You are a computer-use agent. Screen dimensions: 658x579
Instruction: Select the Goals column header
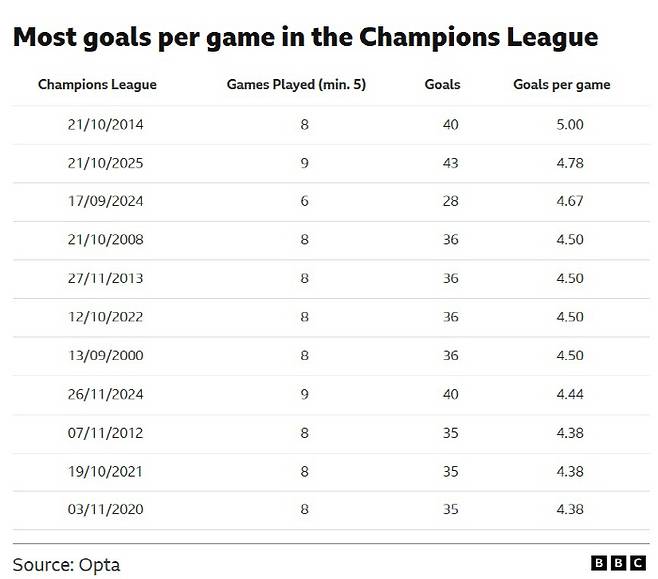(x=442, y=85)
